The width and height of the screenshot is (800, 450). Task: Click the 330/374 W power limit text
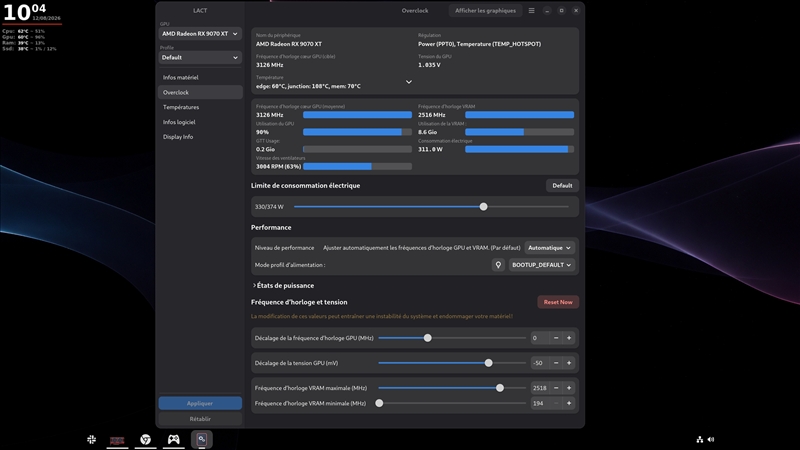click(269, 207)
